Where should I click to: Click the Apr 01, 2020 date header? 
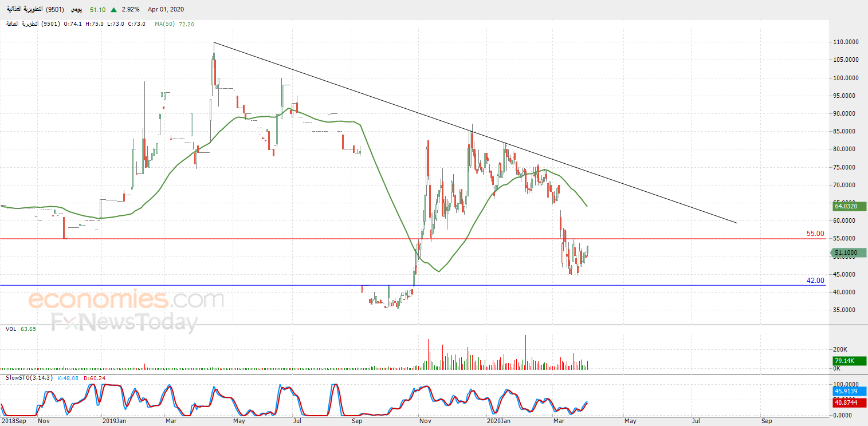(166, 10)
